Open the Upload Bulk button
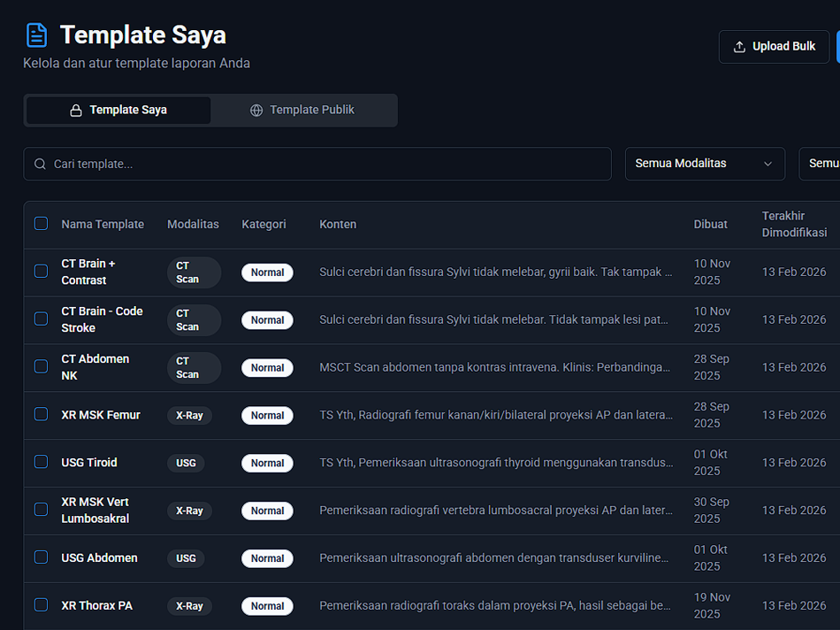Image resolution: width=840 pixels, height=630 pixels. coord(774,47)
